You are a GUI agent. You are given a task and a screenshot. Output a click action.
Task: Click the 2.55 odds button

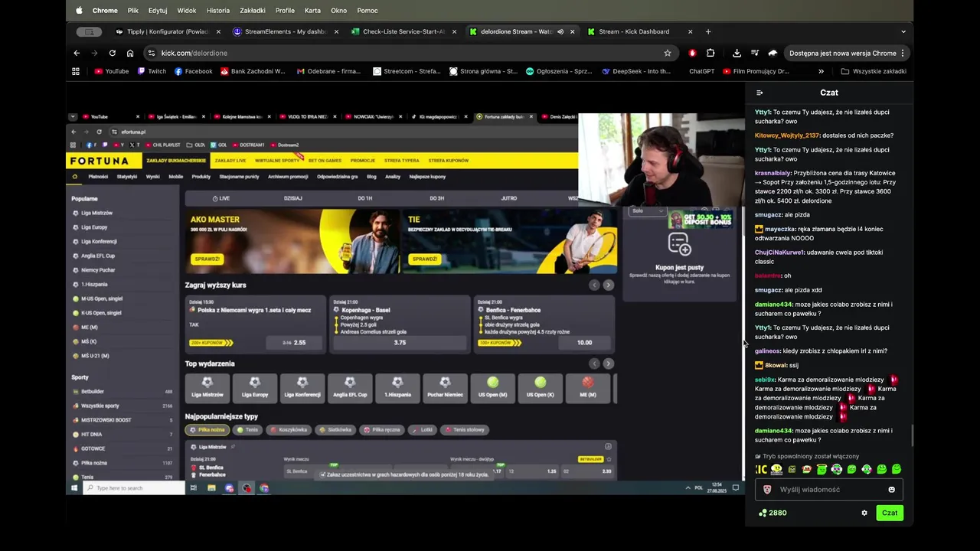[293, 342]
